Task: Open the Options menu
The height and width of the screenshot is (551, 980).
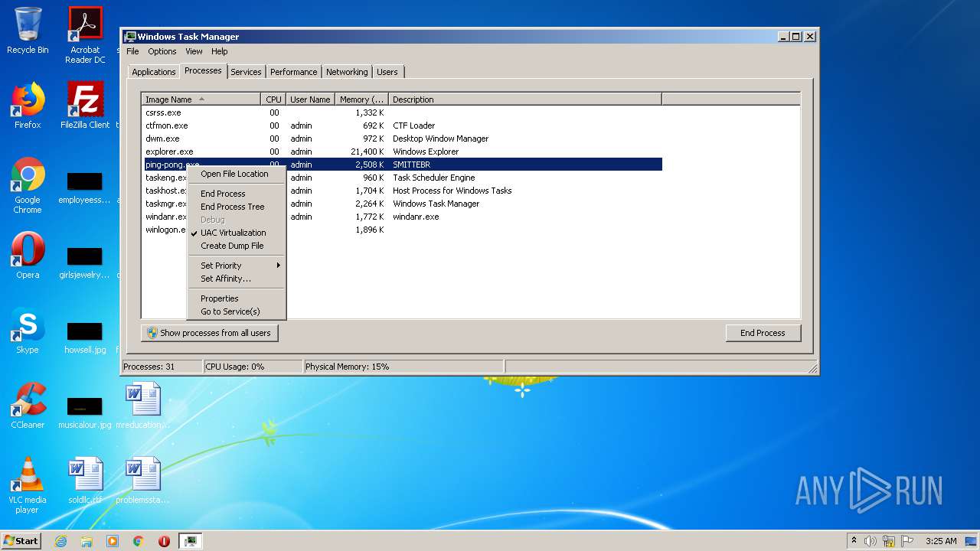Action: (162, 51)
